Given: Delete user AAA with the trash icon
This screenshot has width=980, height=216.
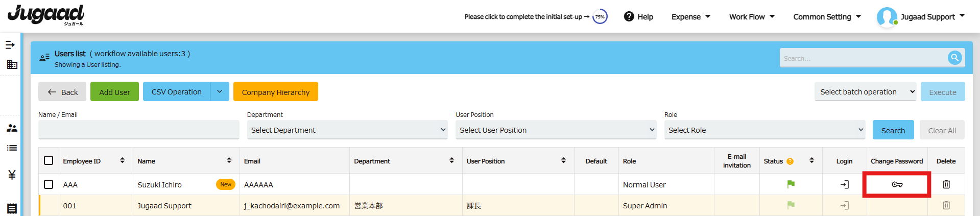Looking at the screenshot, I should (x=946, y=184).
